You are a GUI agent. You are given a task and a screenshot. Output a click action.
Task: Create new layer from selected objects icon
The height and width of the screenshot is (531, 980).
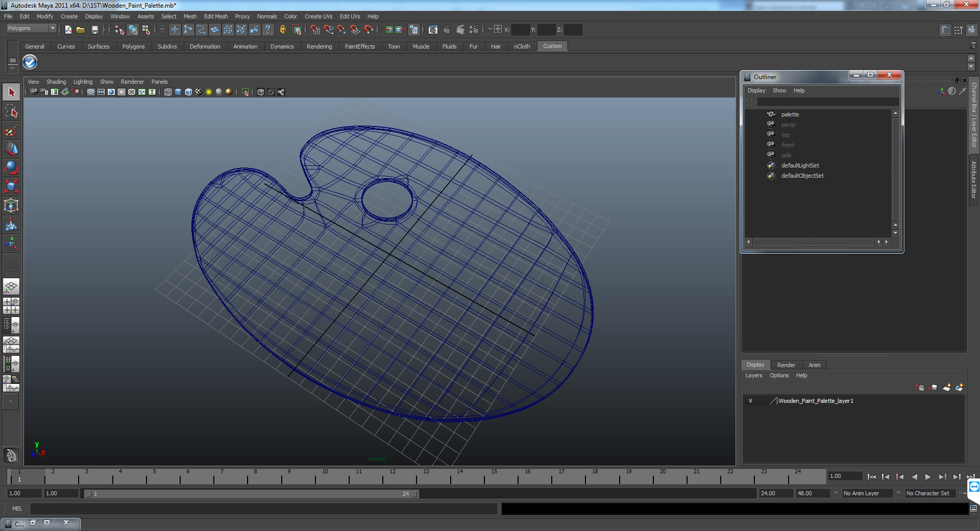click(959, 388)
